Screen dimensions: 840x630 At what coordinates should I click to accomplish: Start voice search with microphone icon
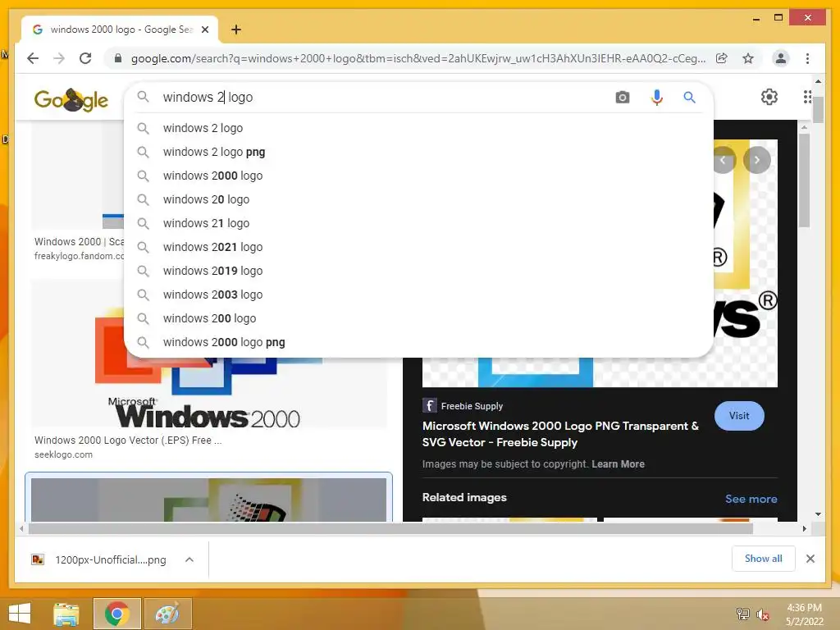point(657,98)
